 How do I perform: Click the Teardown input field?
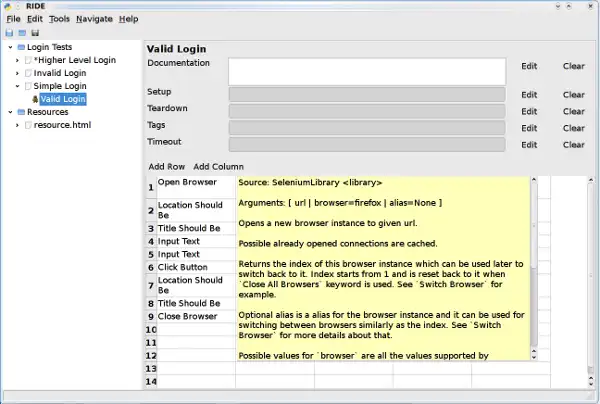pyautogui.click(x=367, y=111)
